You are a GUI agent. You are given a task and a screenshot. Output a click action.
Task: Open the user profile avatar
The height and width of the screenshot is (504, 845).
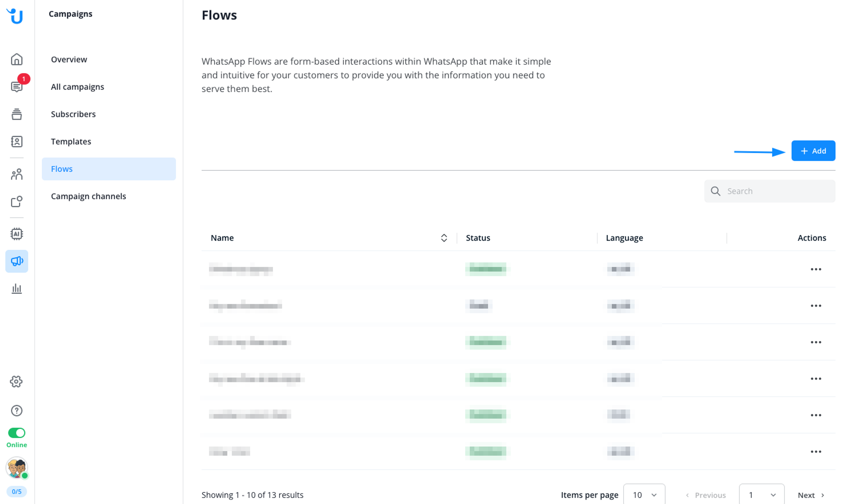click(16, 468)
